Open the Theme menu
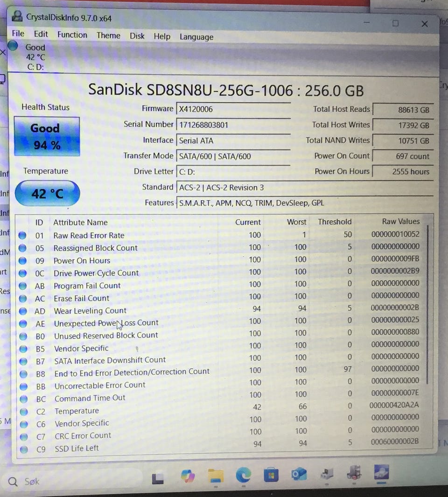 pyautogui.click(x=108, y=35)
